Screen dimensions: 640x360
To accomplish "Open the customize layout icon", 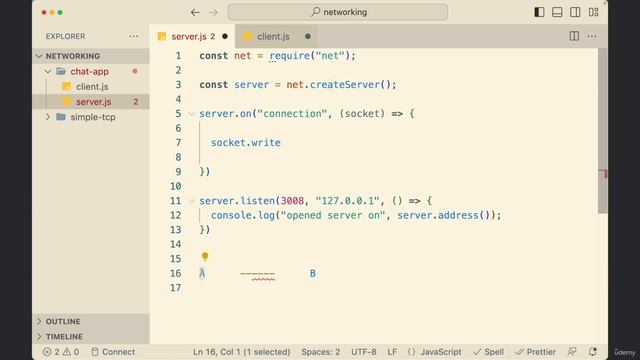I will point(593,12).
